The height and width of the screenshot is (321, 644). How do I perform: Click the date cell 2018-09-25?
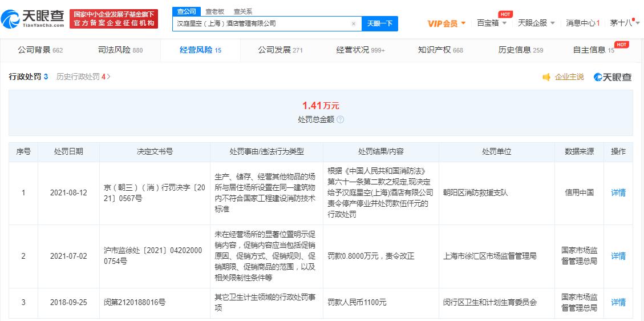(68, 303)
